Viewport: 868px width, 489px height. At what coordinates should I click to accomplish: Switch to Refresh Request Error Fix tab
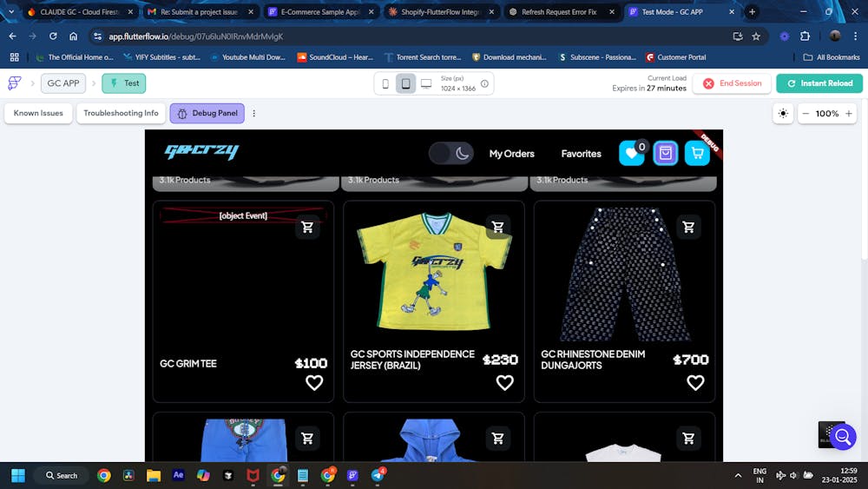click(562, 11)
